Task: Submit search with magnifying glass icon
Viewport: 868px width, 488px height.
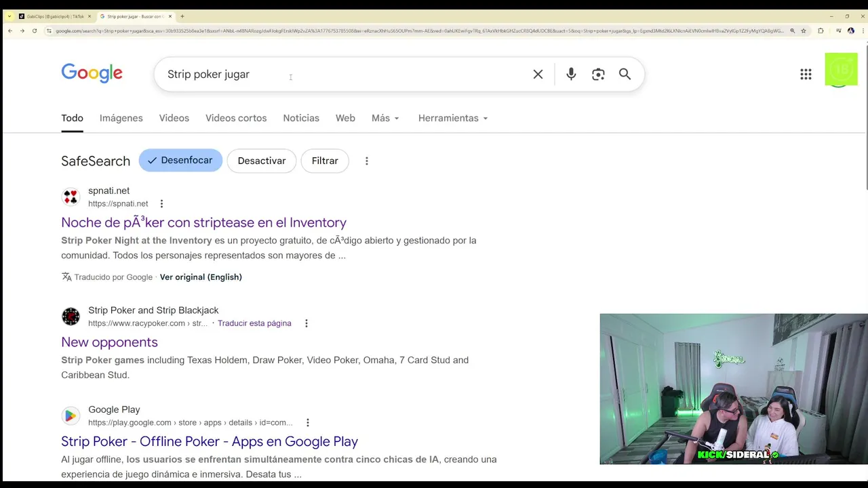Action: click(x=625, y=75)
